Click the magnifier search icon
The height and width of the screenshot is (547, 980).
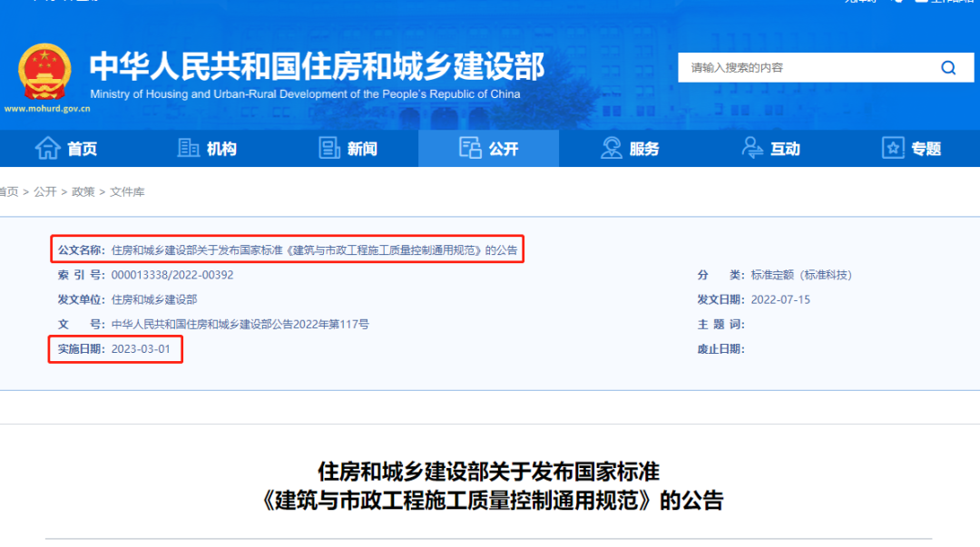[x=948, y=68]
